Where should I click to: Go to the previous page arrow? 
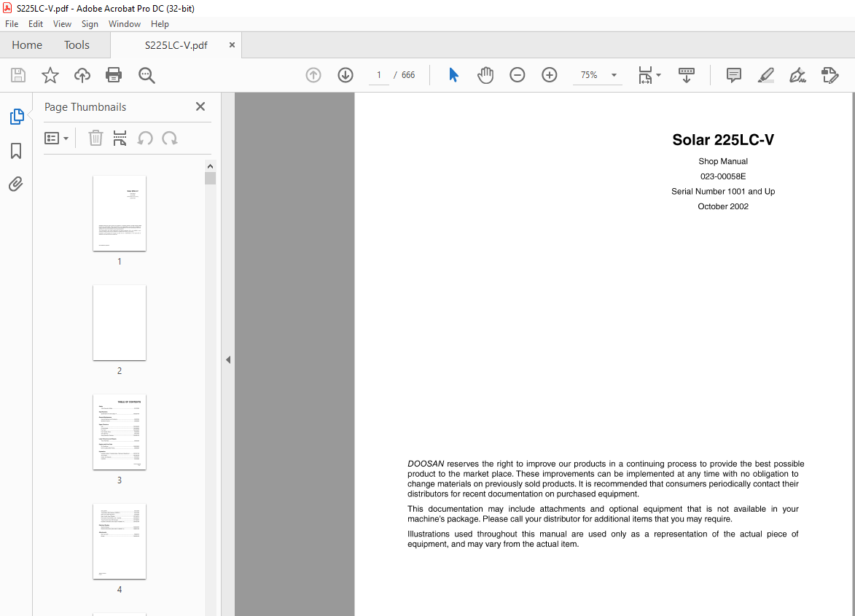coord(313,75)
